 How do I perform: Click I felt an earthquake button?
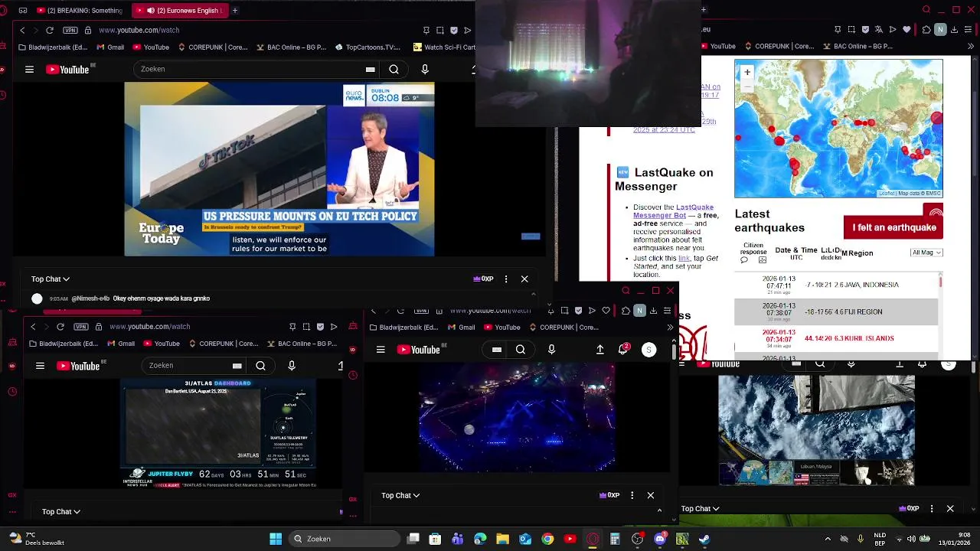tap(894, 227)
